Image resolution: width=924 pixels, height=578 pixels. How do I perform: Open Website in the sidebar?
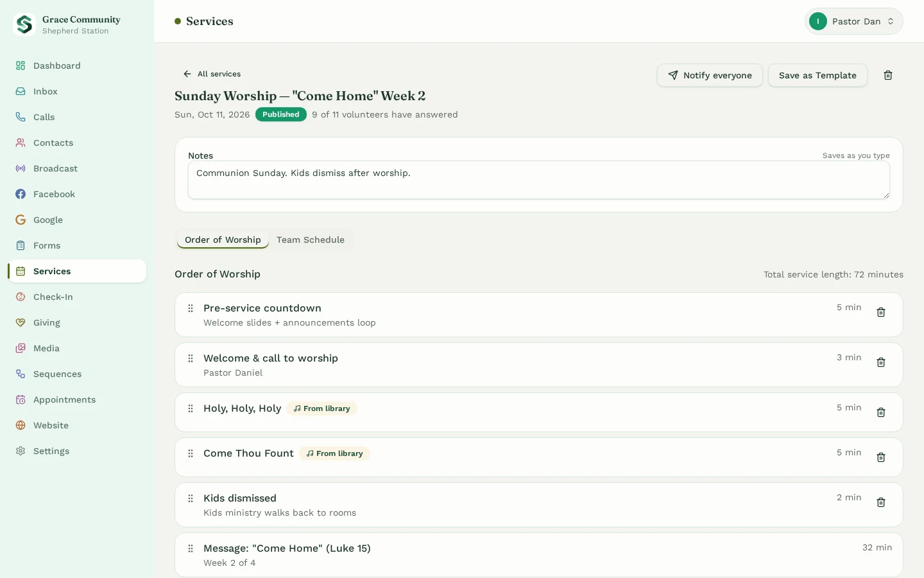click(77, 425)
